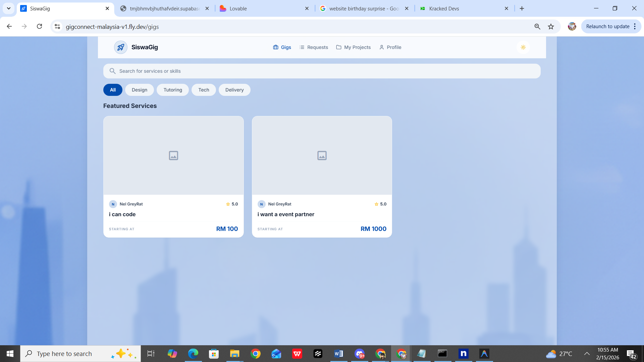Screen dimensions: 644x362
Task: Click the search services input field
Action: point(322,71)
